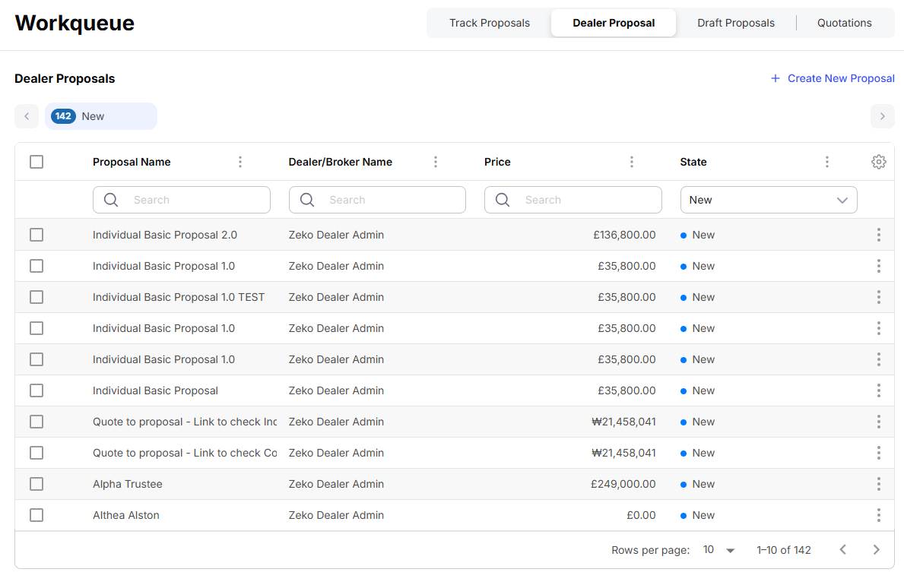The image size is (904, 588).
Task: Focus Proposal Name search field
Action: (182, 200)
